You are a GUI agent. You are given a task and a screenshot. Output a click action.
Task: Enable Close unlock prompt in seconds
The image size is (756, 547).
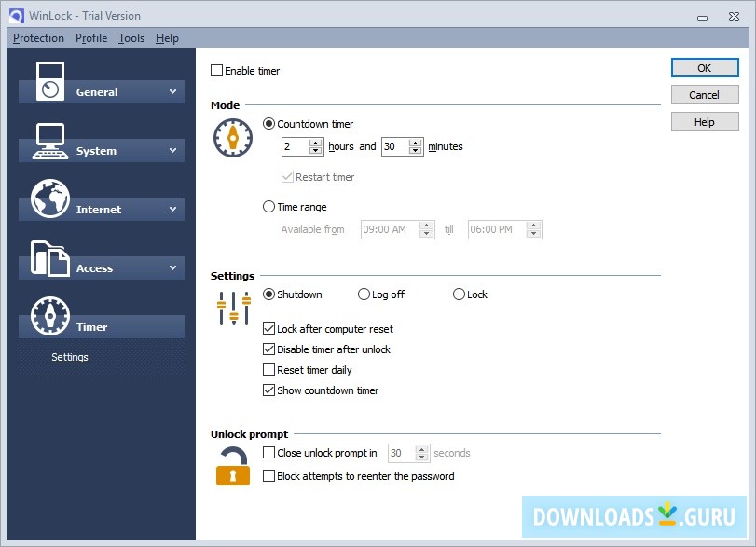268,453
